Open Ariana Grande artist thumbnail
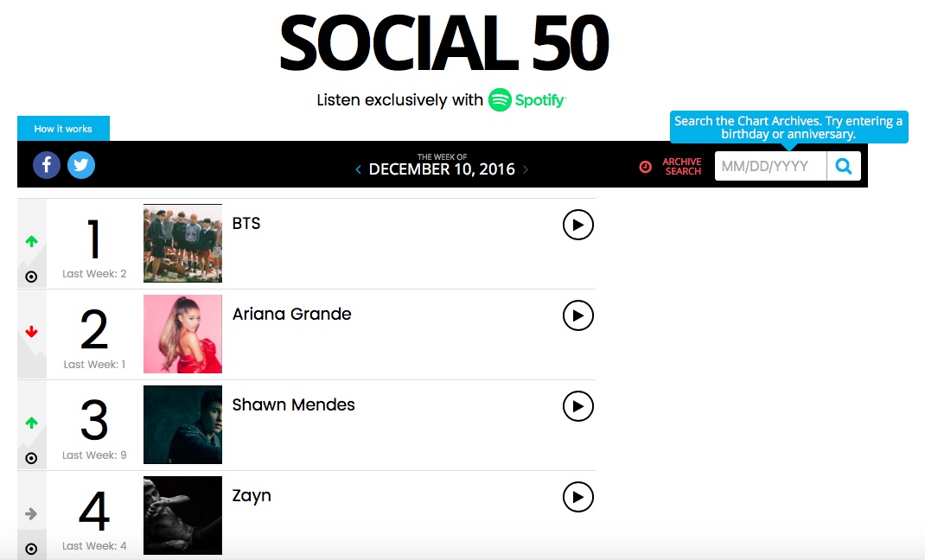Image resolution: width=925 pixels, height=560 pixels. (182, 334)
